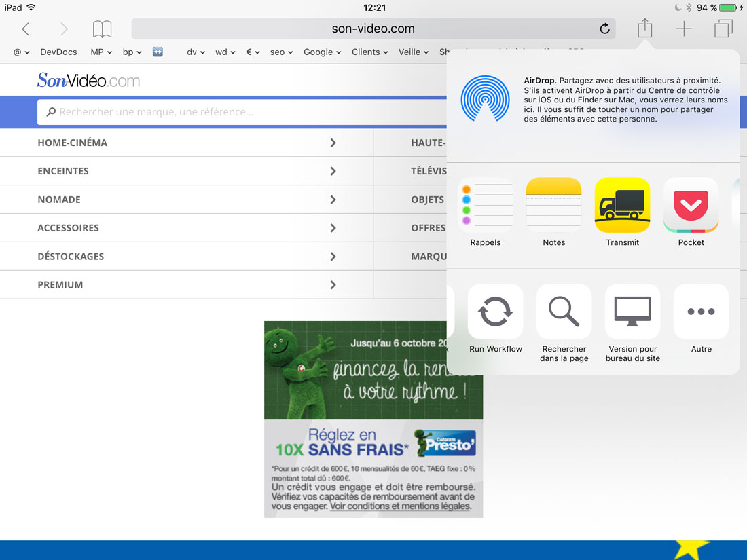Open the ENCEINTES category
Image resolution: width=747 pixels, height=560 pixels.
(187, 171)
